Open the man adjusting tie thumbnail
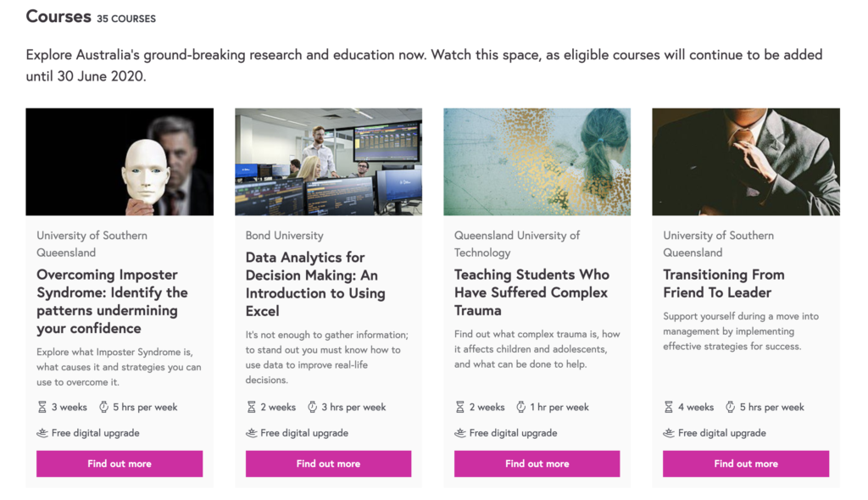This screenshot has height=500, width=868. (x=746, y=162)
